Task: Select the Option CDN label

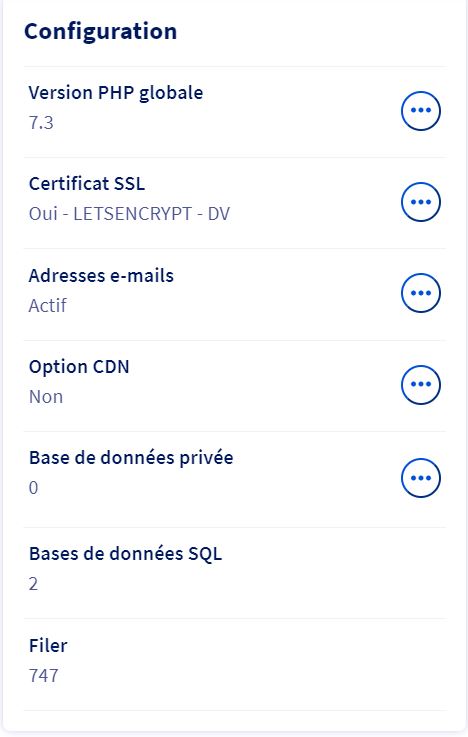Action: point(79,367)
